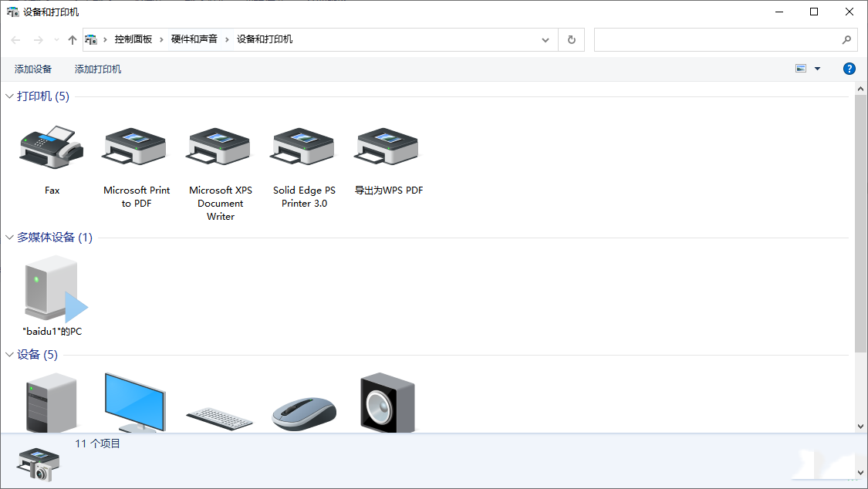Select the monitor device icon
The height and width of the screenshot is (489, 868).
click(134, 402)
